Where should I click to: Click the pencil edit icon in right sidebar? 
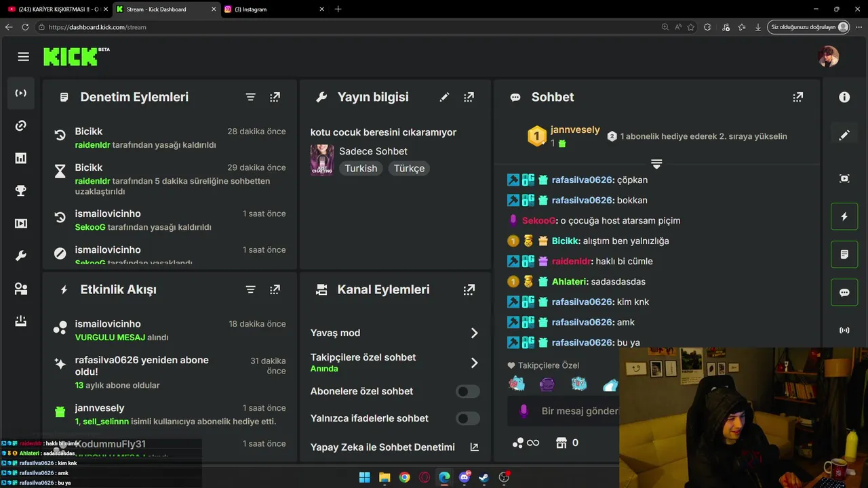[844, 136]
